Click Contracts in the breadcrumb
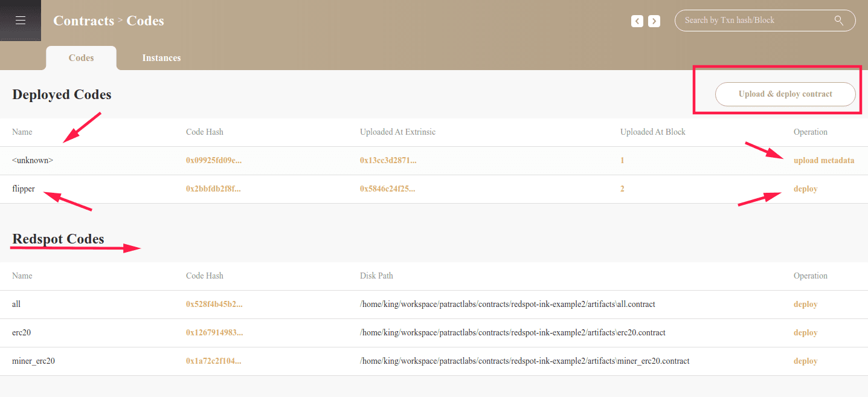Image resolution: width=868 pixels, height=397 pixels. click(83, 21)
